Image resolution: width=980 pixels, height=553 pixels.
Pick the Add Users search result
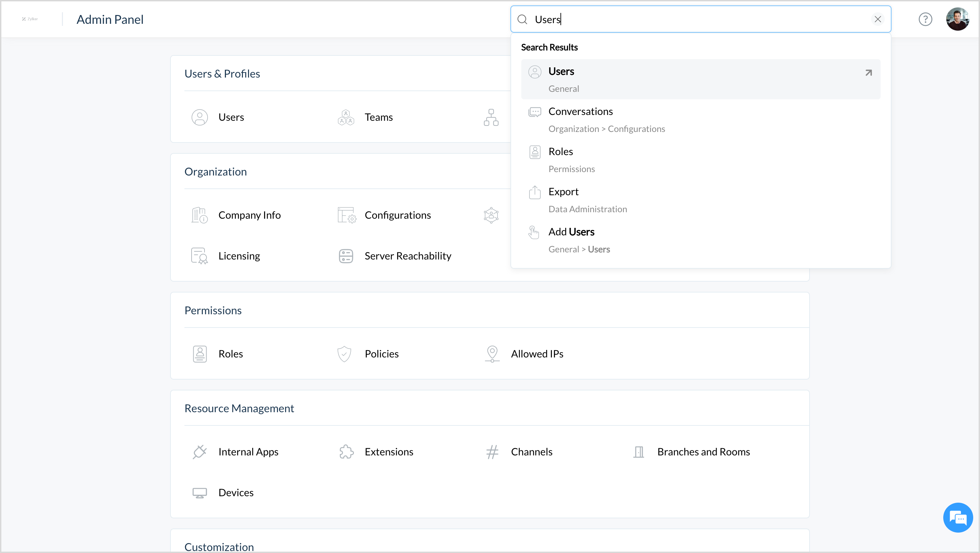(571, 232)
